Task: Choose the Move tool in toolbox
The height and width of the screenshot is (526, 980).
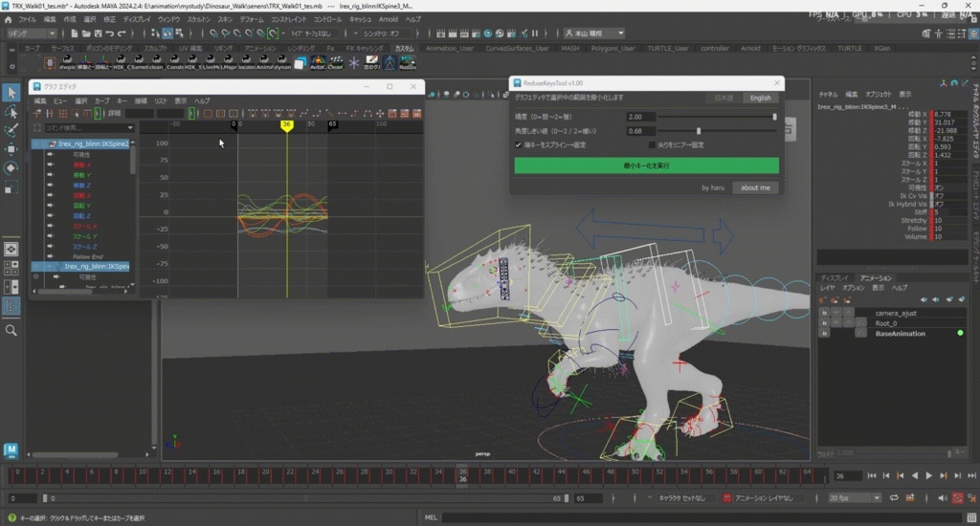Action: pyautogui.click(x=11, y=148)
